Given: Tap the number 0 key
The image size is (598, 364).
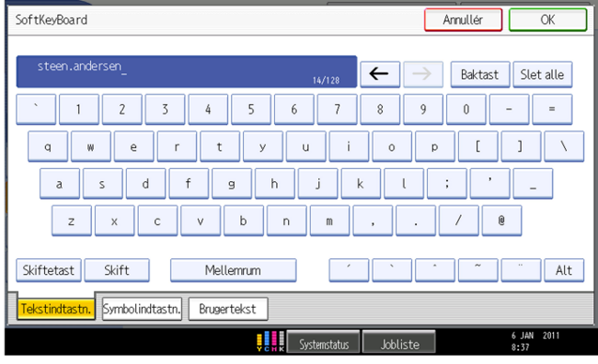Looking at the screenshot, I should (x=466, y=110).
